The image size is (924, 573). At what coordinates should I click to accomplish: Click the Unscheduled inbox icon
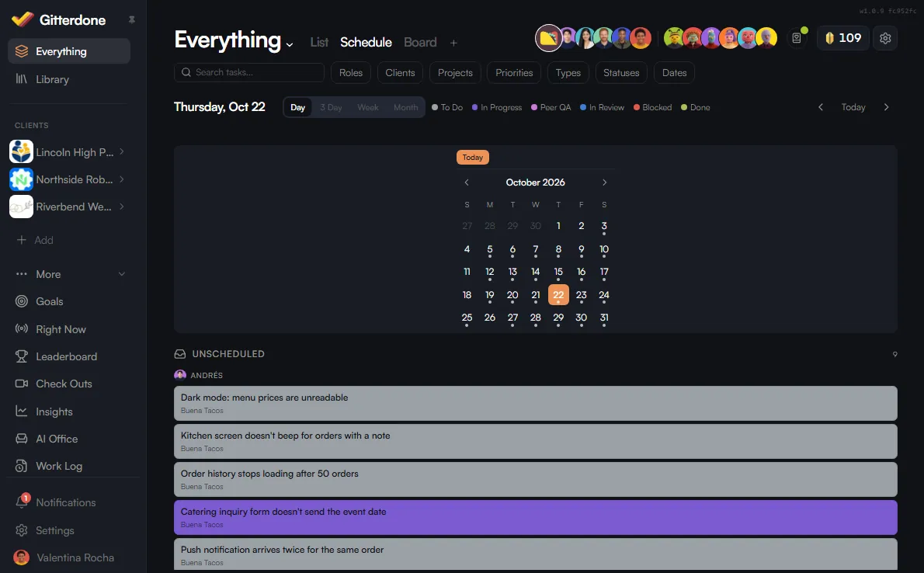pyautogui.click(x=179, y=354)
